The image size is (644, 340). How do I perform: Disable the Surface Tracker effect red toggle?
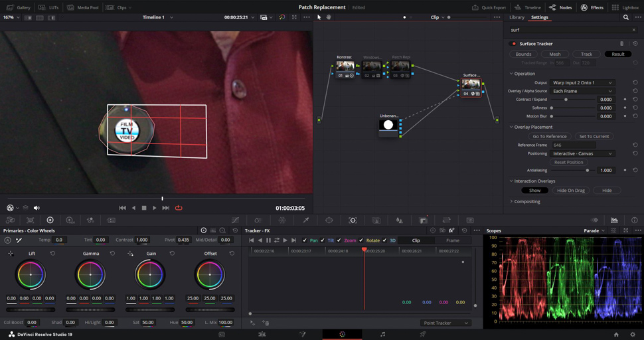pos(513,44)
